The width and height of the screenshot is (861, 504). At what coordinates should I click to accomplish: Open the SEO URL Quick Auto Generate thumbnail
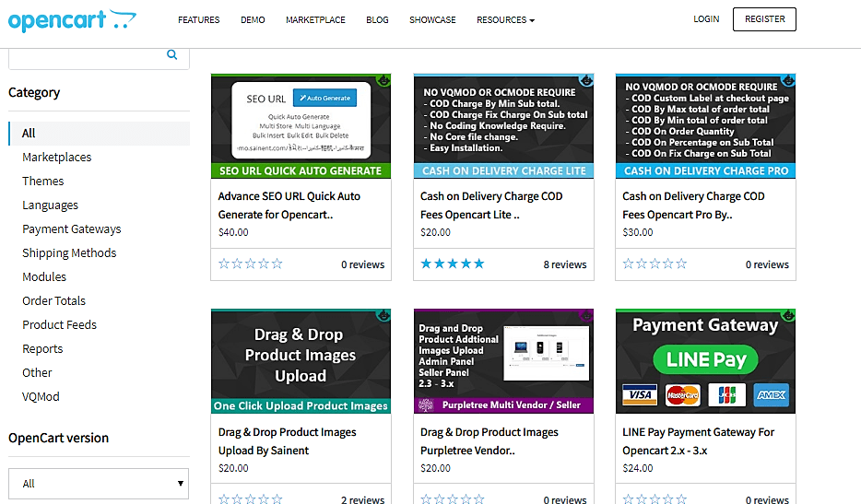(x=301, y=126)
